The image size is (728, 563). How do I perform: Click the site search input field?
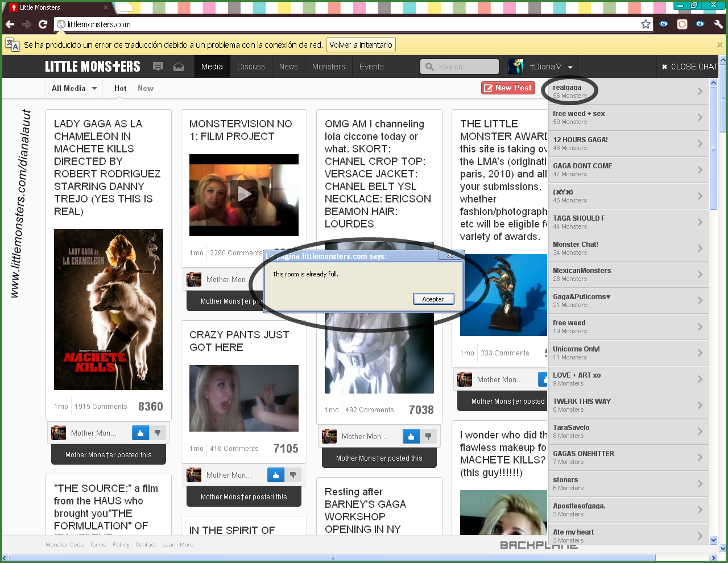click(x=460, y=67)
